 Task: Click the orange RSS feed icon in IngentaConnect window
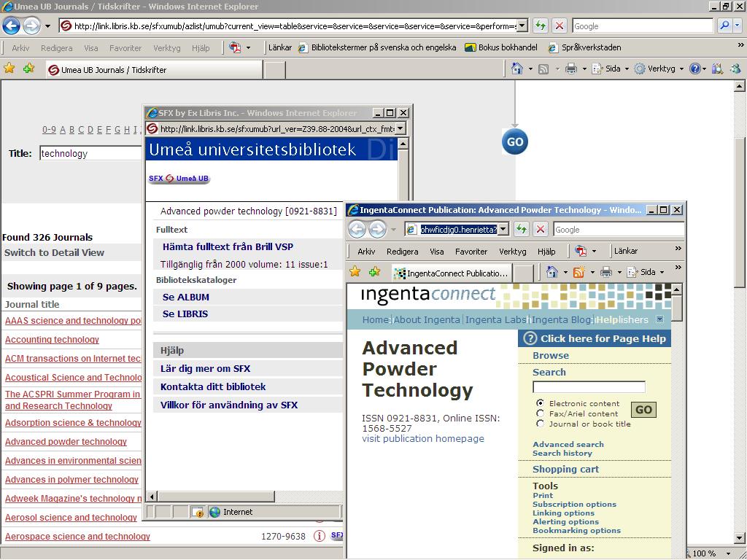(578, 272)
